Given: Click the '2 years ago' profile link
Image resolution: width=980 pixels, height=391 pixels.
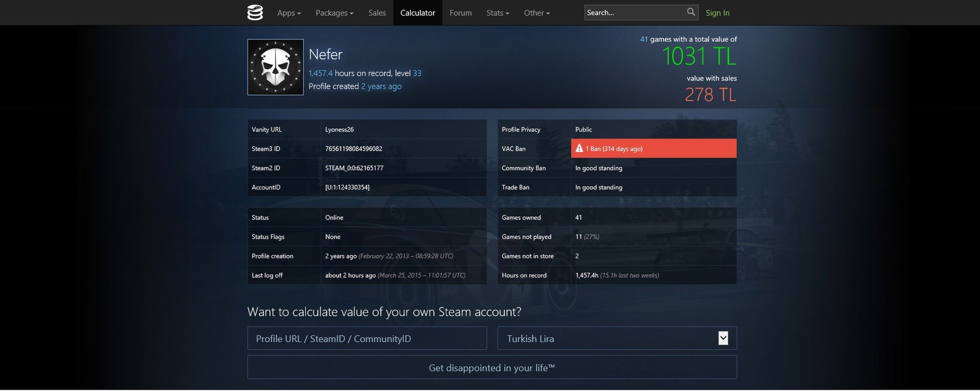Looking at the screenshot, I should click(x=381, y=86).
